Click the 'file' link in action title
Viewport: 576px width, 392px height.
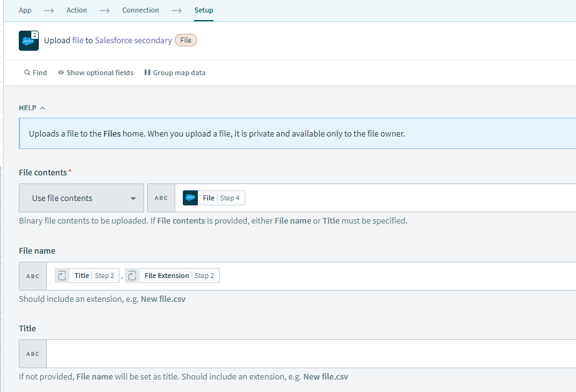click(x=78, y=41)
